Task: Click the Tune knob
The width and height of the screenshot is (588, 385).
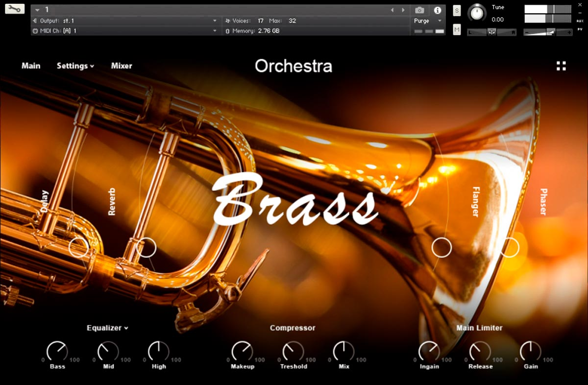Action: pos(477,13)
